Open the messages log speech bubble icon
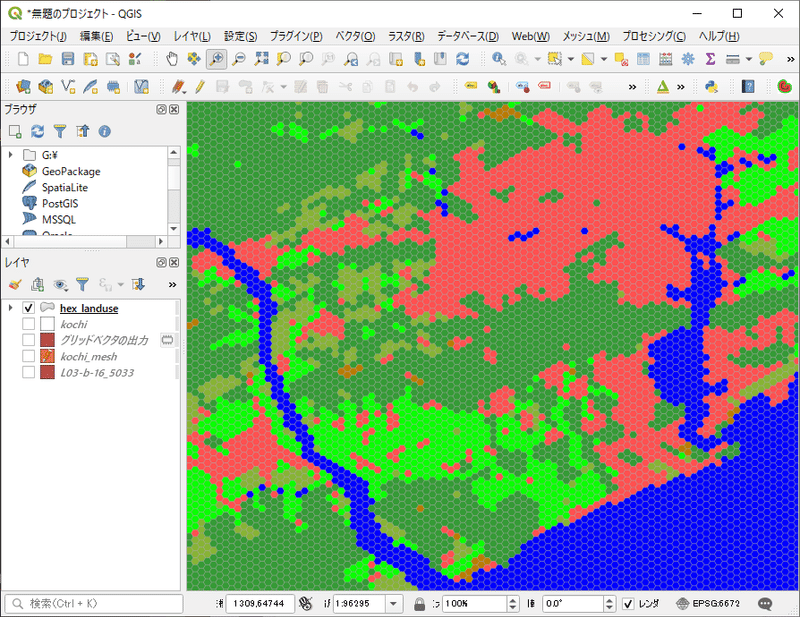 (765, 604)
